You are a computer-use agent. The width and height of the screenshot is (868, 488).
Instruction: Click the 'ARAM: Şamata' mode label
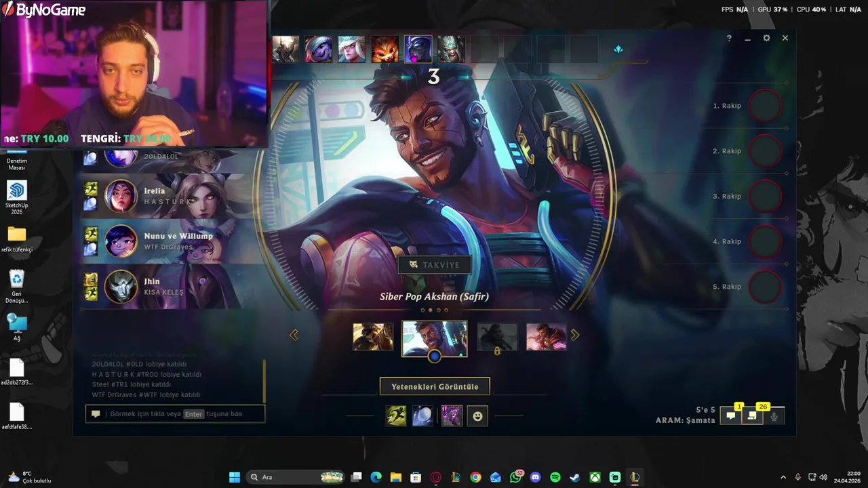pyautogui.click(x=685, y=420)
